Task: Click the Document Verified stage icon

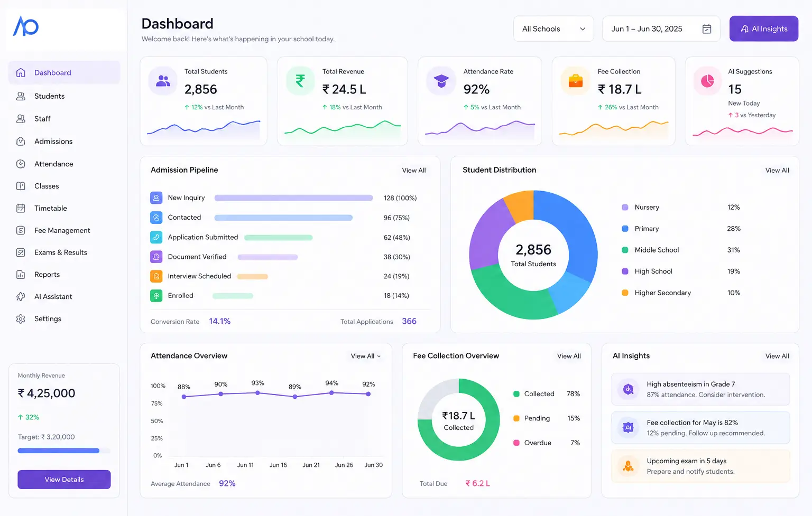Action: coord(156,257)
